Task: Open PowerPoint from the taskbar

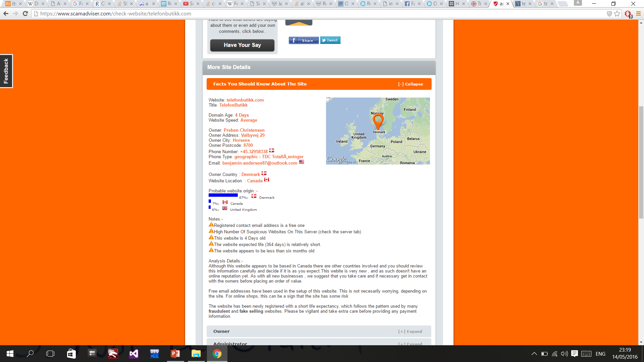Action: pyautogui.click(x=175, y=354)
